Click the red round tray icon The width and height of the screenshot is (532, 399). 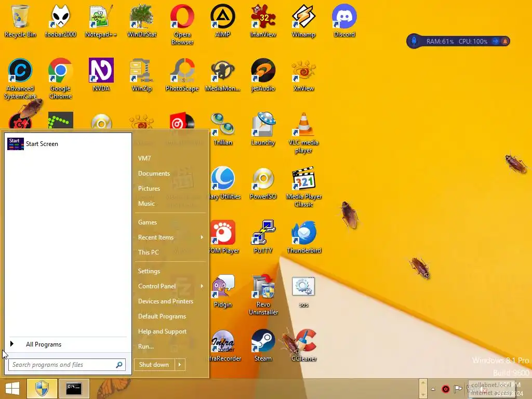445,389
